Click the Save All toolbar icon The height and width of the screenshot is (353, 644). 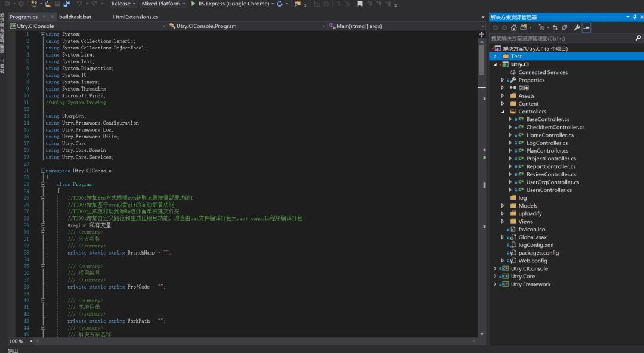click(66, 4)
